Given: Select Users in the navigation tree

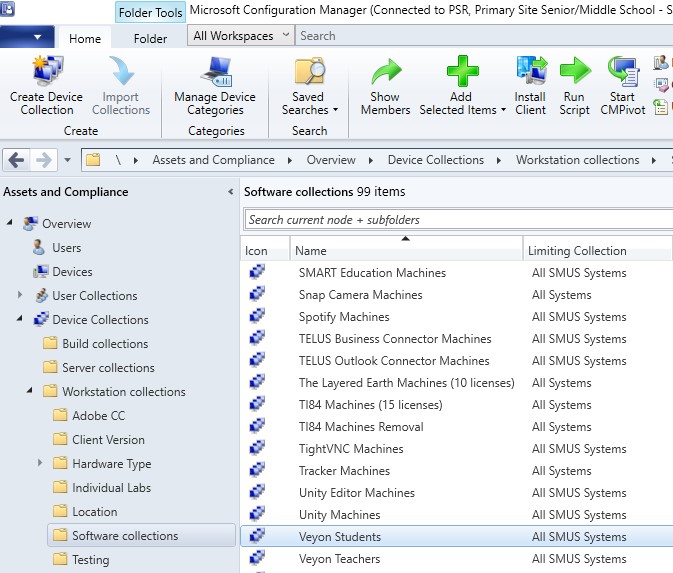Looking at the screenshot, I should tap(67, 248).
